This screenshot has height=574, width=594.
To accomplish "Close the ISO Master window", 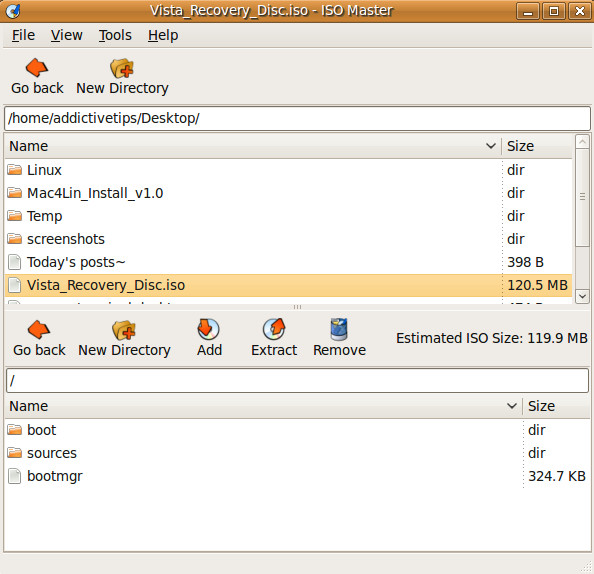I will 580,11.
